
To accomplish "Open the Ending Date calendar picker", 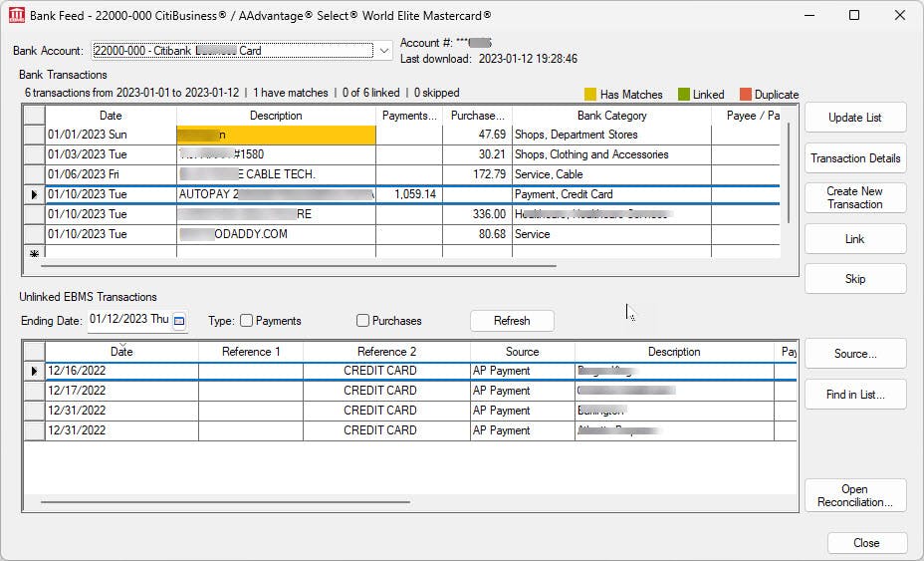I will click(179, 321).
